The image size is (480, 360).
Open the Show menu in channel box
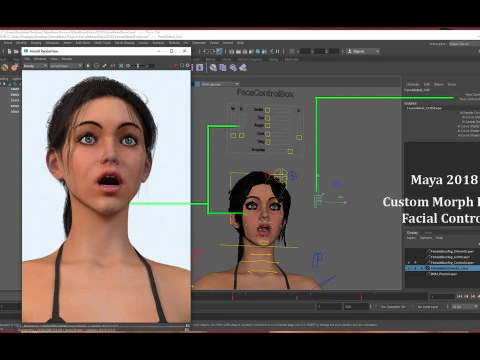coord(451,84)
